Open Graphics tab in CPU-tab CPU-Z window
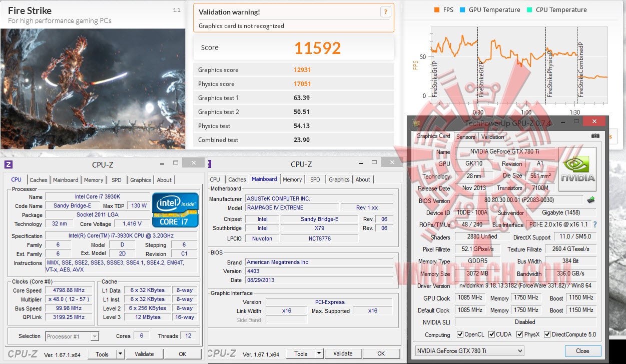The height and width of the screenshot is (364, 626). tap(141, 180)
